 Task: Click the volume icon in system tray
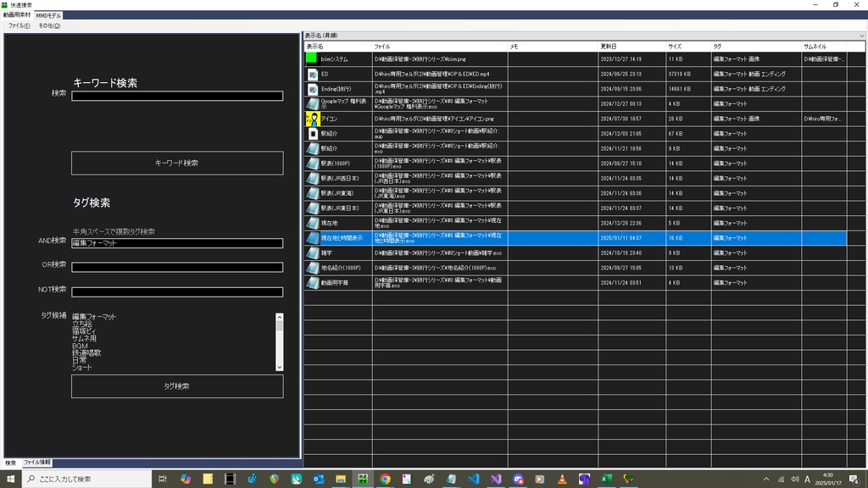795,480
